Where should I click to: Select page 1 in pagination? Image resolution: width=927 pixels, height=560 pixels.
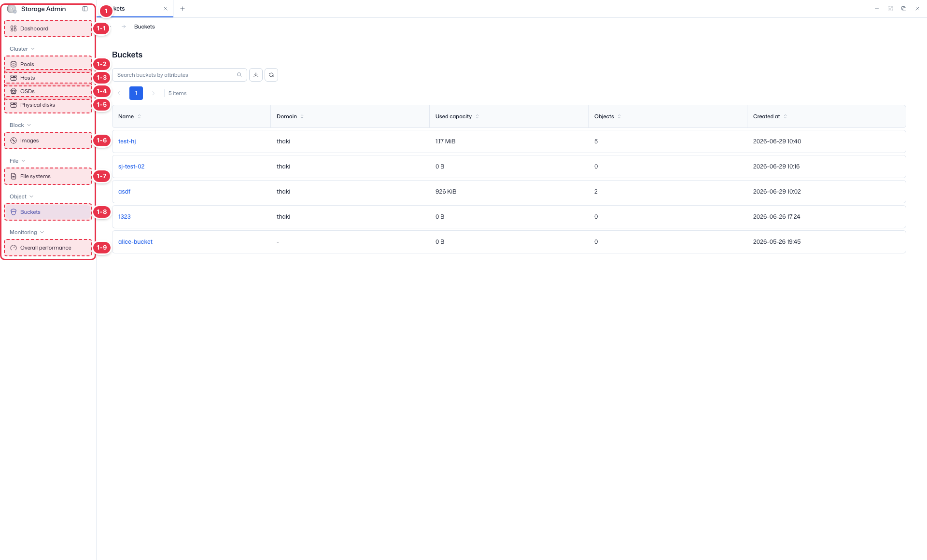(x=136, y=93)
